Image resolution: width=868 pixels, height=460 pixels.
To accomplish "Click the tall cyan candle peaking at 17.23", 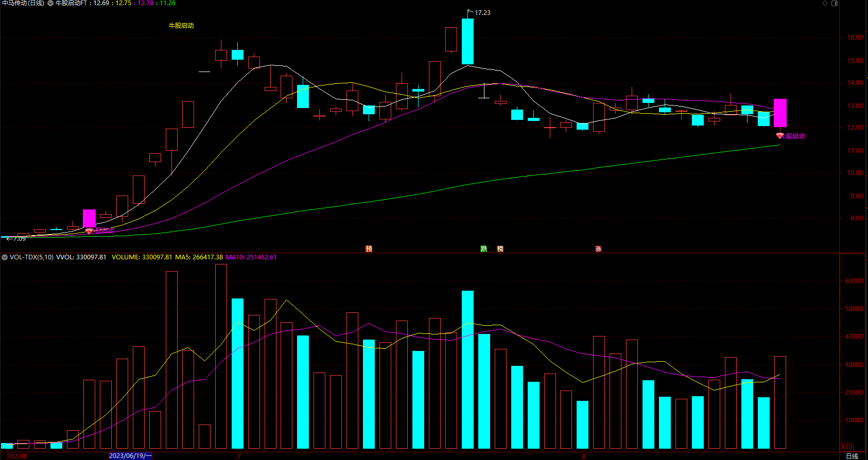I will pos(467,41).
